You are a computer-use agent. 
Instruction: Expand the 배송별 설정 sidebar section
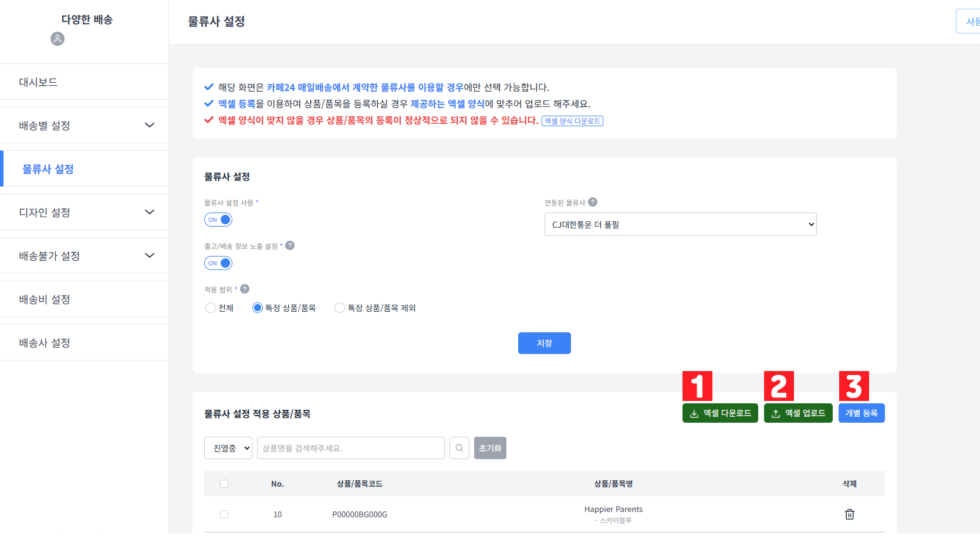click(84, 125)
